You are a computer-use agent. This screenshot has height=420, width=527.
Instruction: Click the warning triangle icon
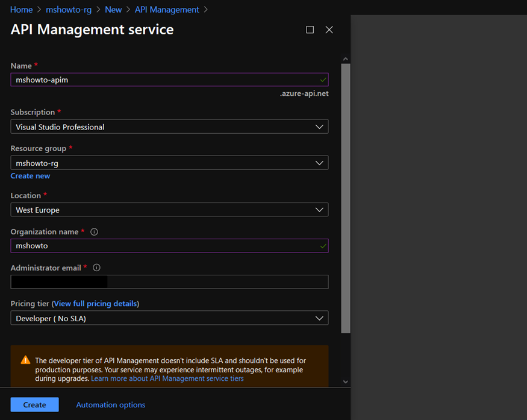25,360
